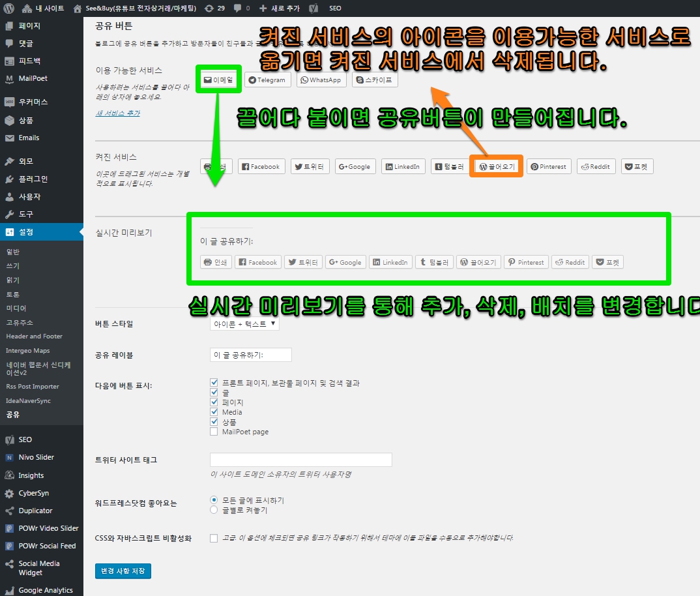Screen dimensions: 700x596
Task: Click the Telegram service button
Action: click(267, 80)
